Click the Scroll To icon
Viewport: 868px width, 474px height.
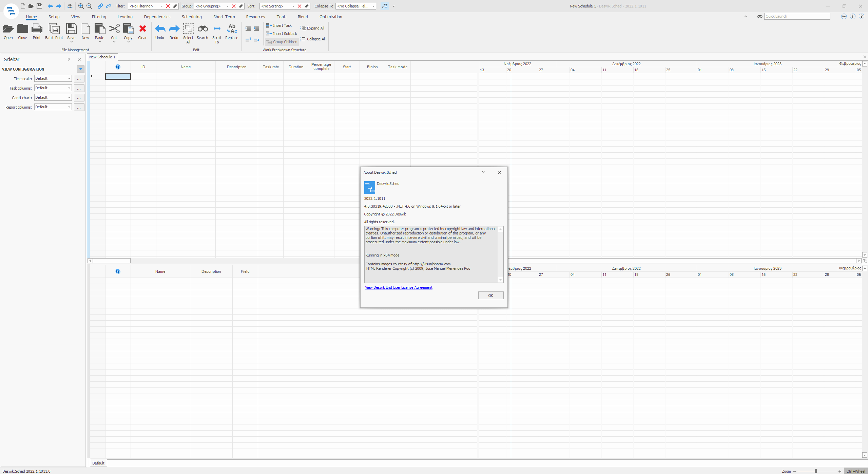pos(217,29)
